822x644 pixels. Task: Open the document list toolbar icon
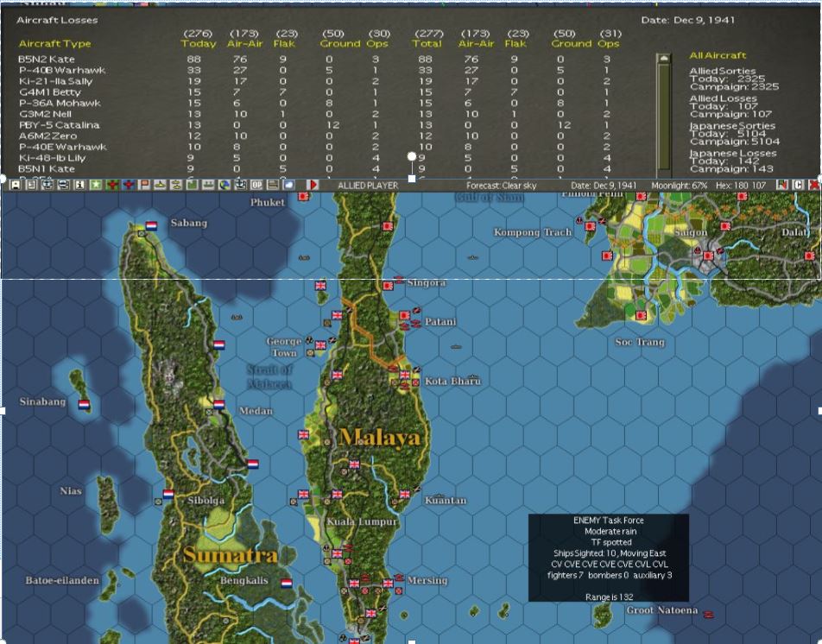[x=31, y=185]
